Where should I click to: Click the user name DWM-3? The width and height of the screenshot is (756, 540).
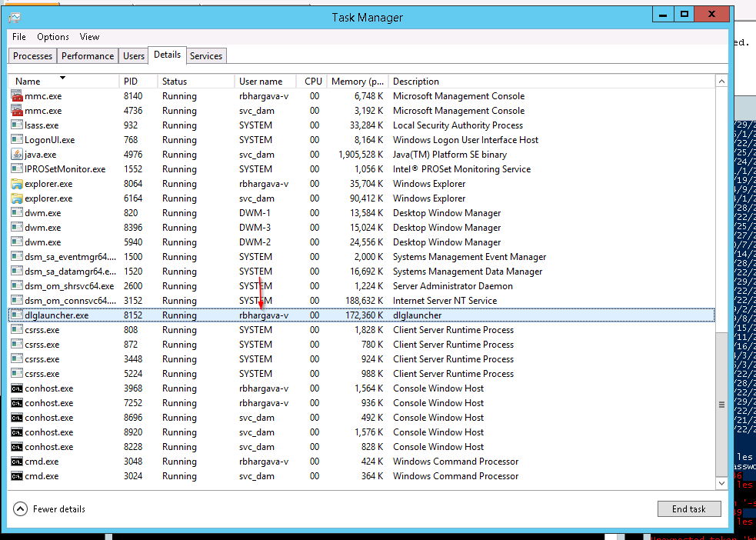click(255, 228)
